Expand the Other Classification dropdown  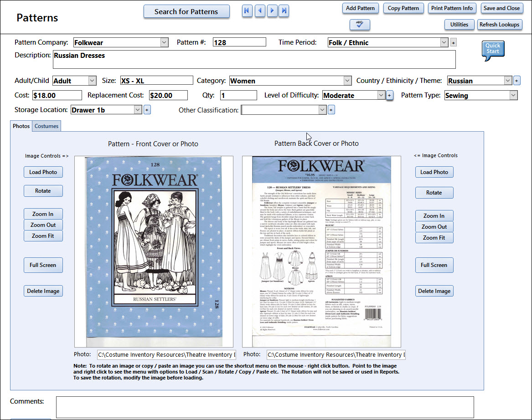pos(322,110)
